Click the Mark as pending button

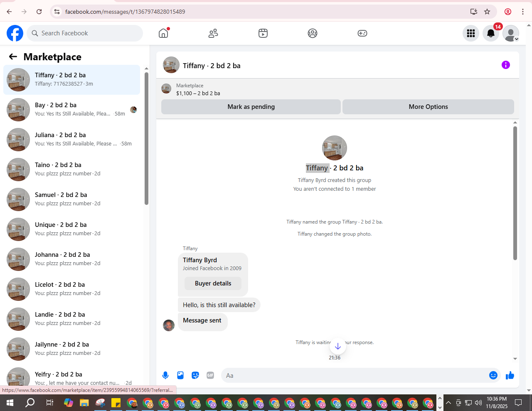(251, 107)
